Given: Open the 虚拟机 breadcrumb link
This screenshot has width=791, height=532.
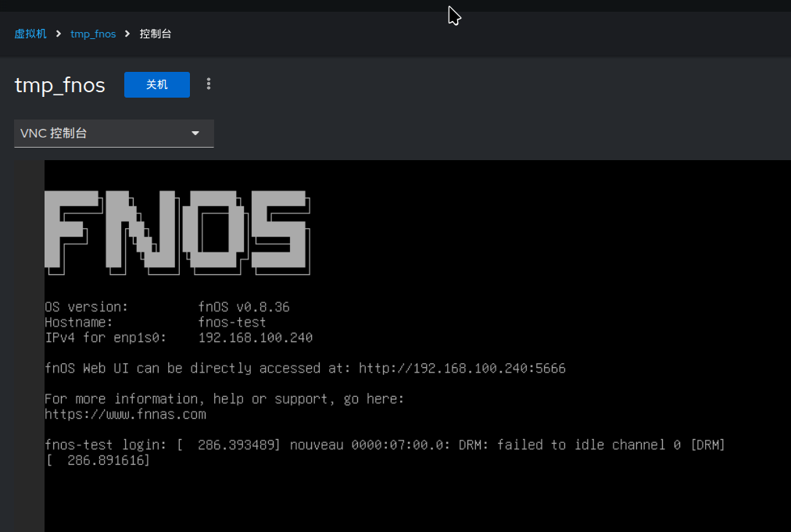Looking at the screenshot, I should pos(30,34).
